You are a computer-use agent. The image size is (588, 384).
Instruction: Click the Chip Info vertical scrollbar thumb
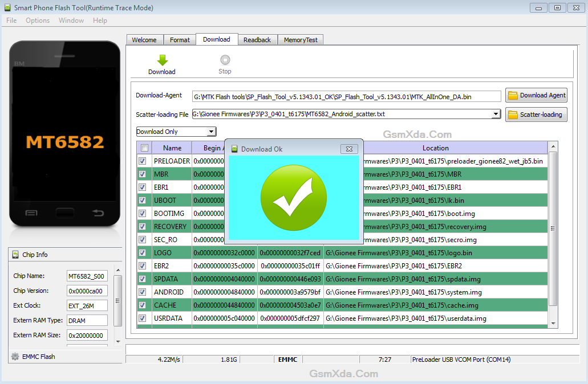(118, 301)
